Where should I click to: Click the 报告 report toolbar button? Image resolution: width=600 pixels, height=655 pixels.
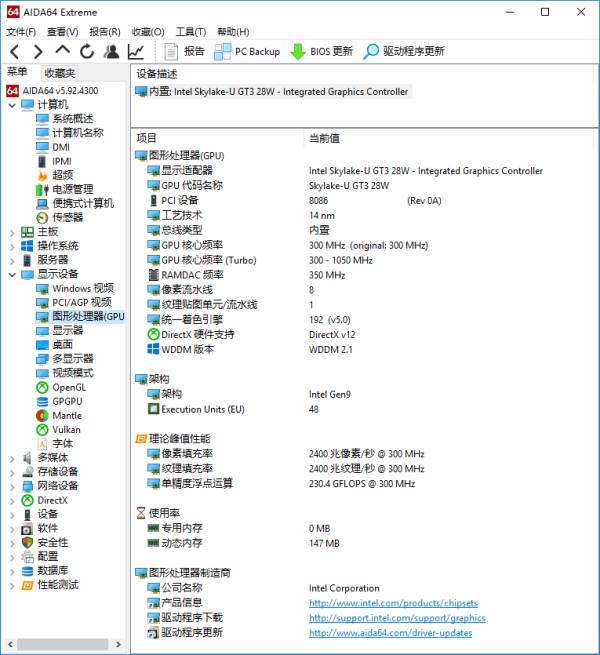click(184, 52)
